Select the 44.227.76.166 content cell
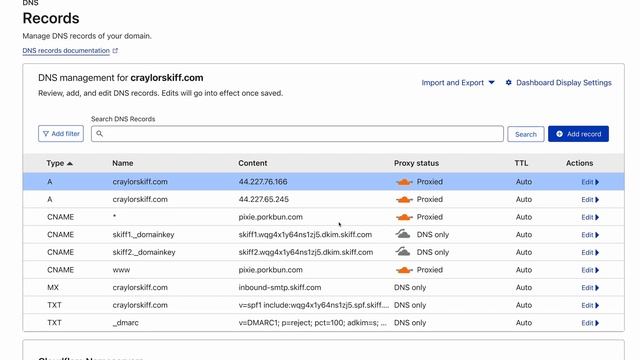 click(x=263, y=182)
